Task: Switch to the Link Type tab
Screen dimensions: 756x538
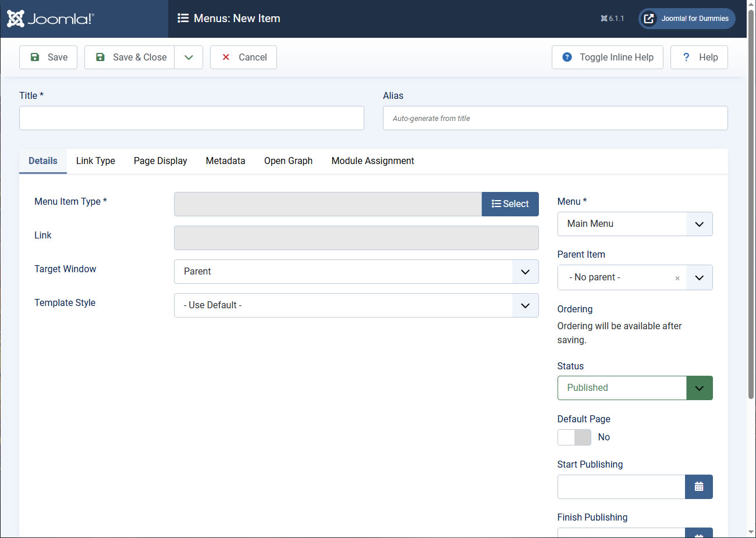Action: (x=95, y=161)
